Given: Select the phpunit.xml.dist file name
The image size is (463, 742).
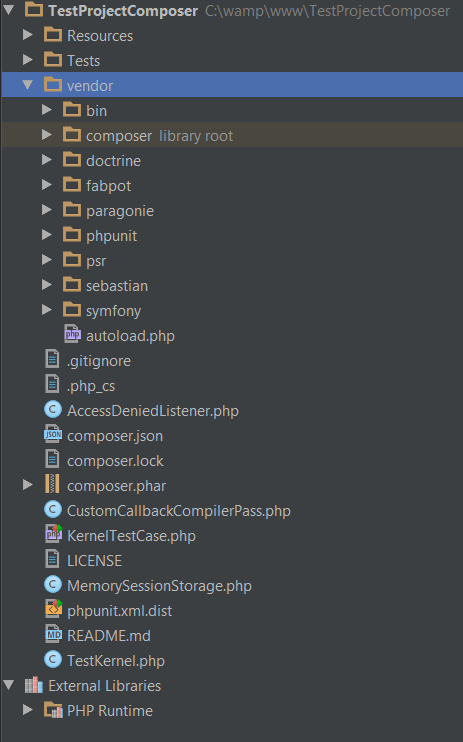Looking at the screenshot, I should pos(119,611).
